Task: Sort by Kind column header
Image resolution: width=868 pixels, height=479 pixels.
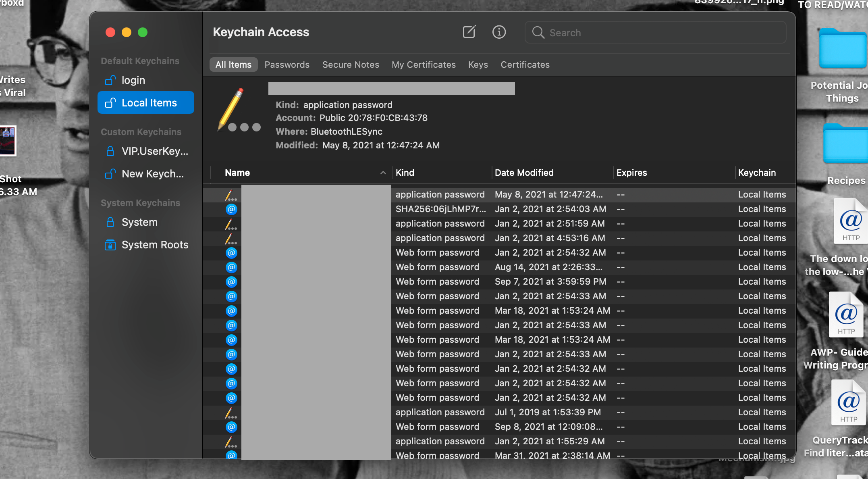Action: pos(405,173)
